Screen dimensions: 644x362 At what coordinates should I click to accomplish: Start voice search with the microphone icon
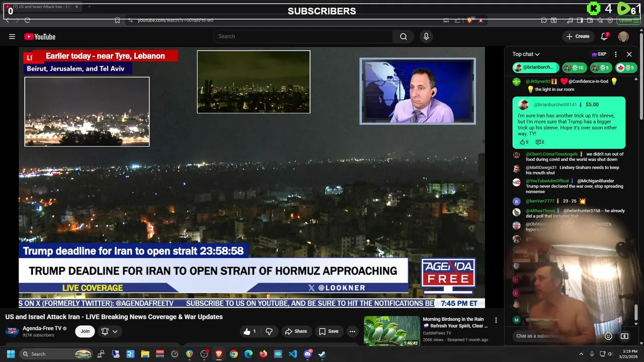pyautogui.click(x=426, y=36)
